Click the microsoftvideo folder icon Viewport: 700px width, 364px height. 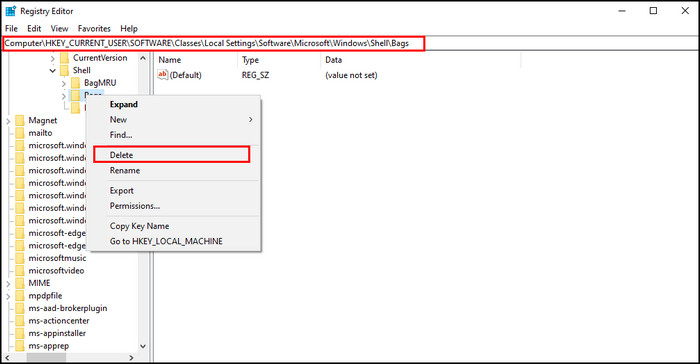point(20,271)
